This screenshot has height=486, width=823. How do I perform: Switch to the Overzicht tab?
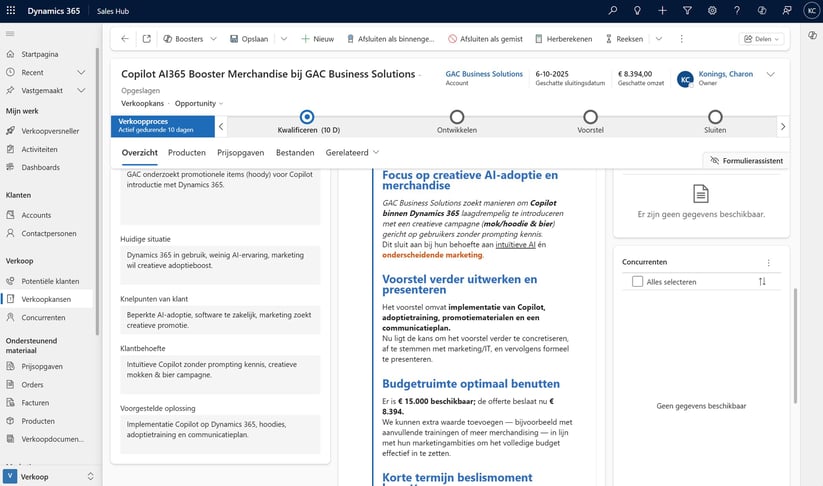tap(140, 153)
